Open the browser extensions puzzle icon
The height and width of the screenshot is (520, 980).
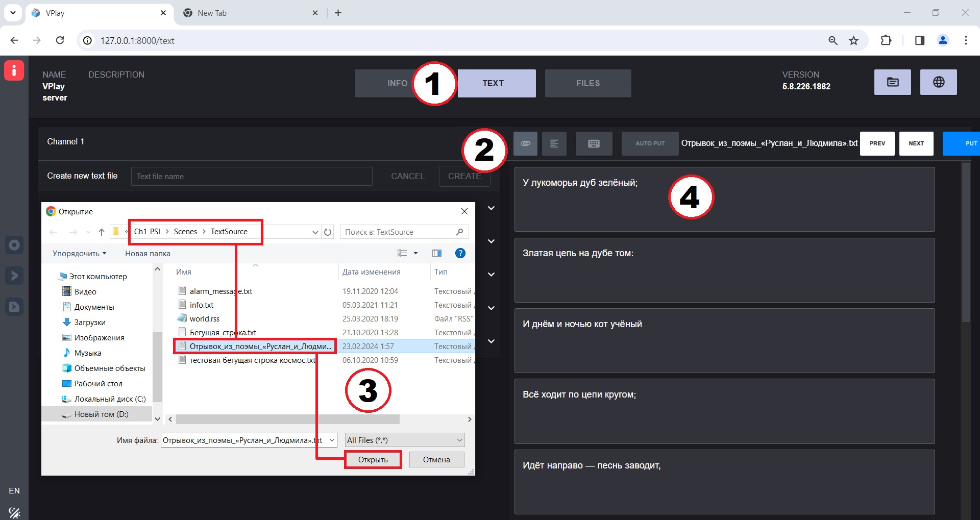point(886,40)
